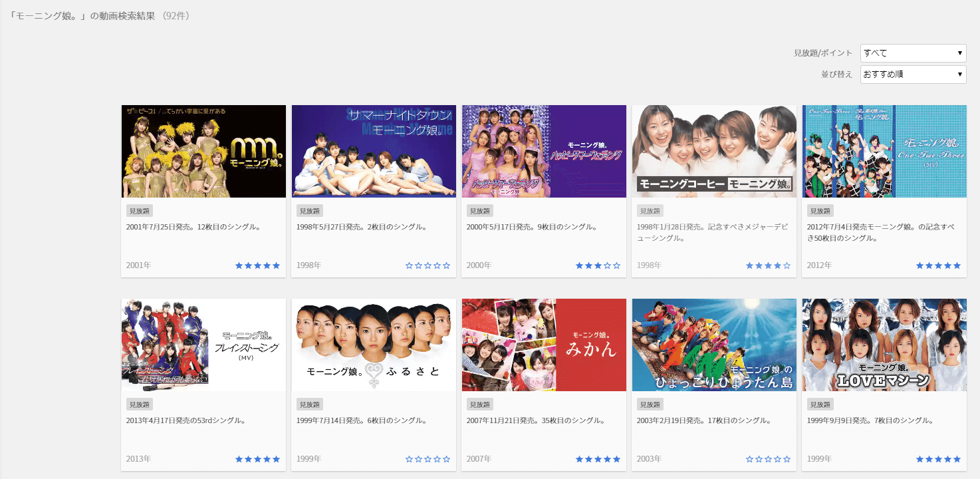
Task: Open the ふるさと video thumbnail
Action: pyautogui.click(x=374, y=345)
